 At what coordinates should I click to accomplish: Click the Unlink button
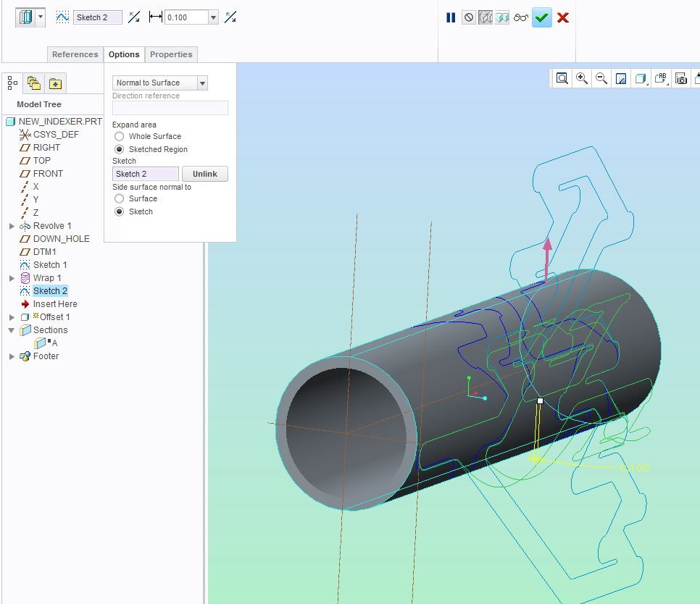204,174
